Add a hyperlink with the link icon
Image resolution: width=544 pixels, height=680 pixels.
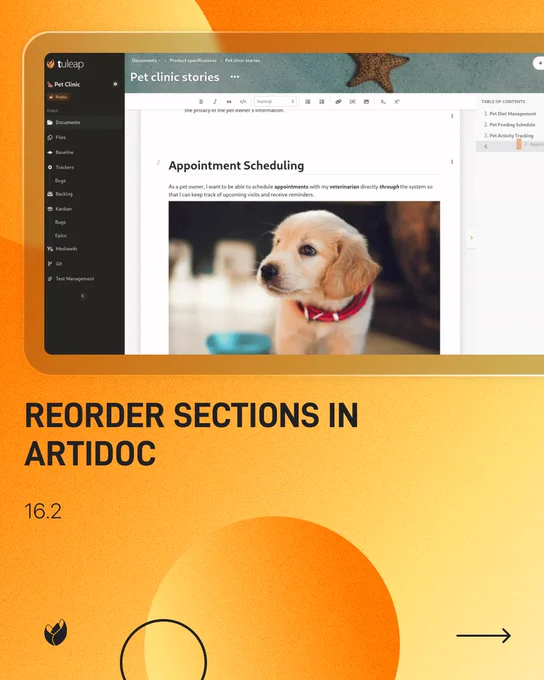(x=338, y=101)
